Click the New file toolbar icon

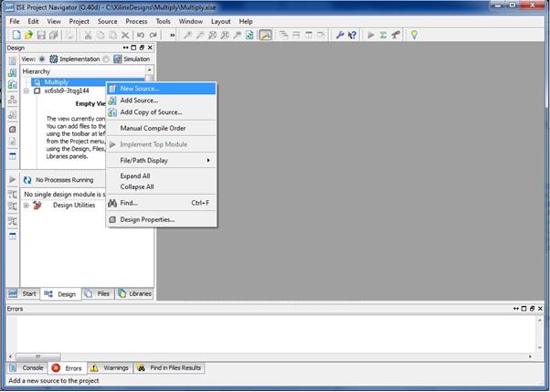[x=16, y=35]
